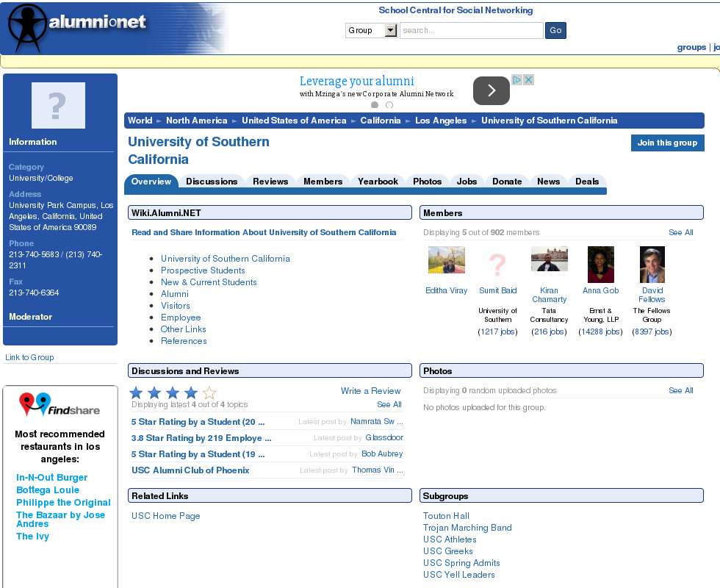Switch to the Deals tab

click(x=587, y=182)
